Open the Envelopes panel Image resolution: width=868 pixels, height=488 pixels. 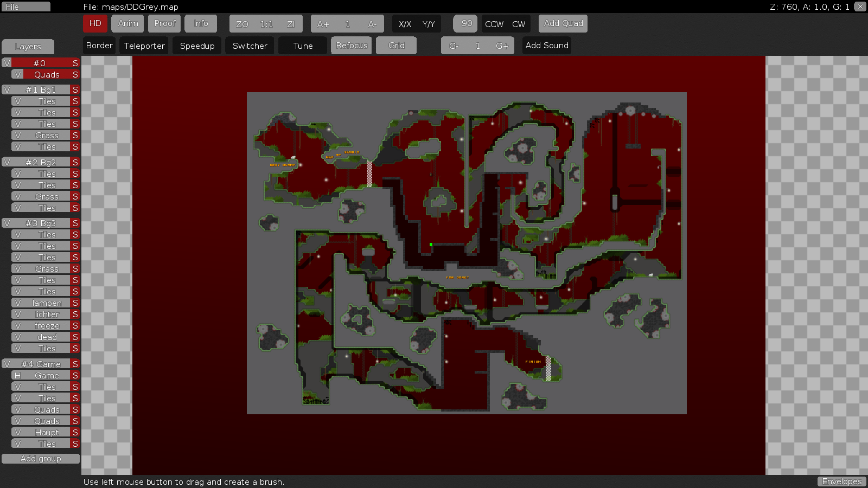(x=841, y=481)
